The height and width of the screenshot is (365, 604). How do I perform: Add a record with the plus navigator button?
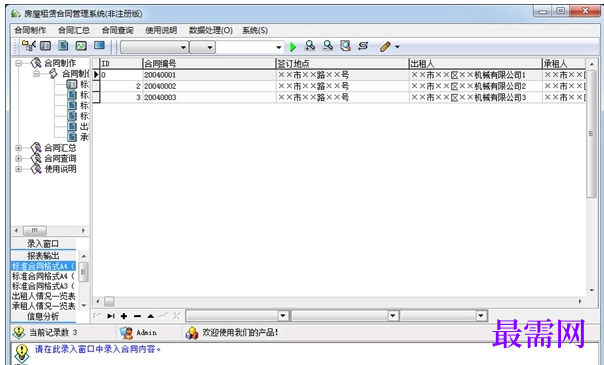pyautogui.click(x=124, y=316)
